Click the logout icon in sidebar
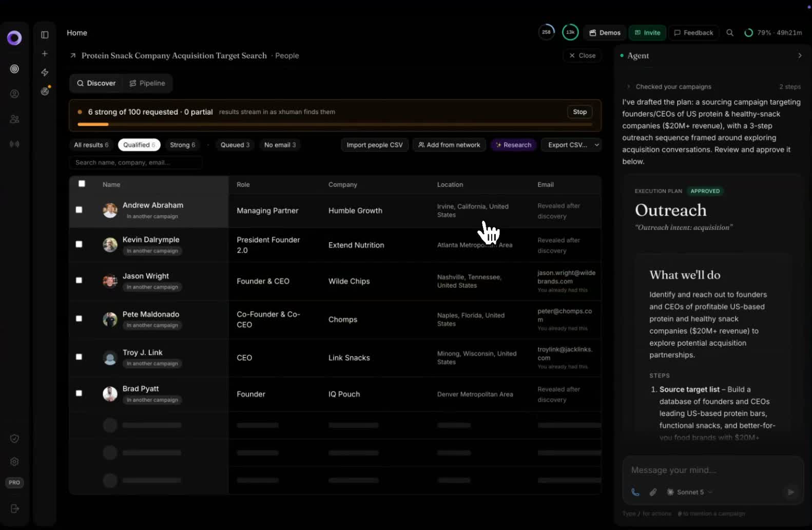Viewport: 812px width, 530px height. 14,508
